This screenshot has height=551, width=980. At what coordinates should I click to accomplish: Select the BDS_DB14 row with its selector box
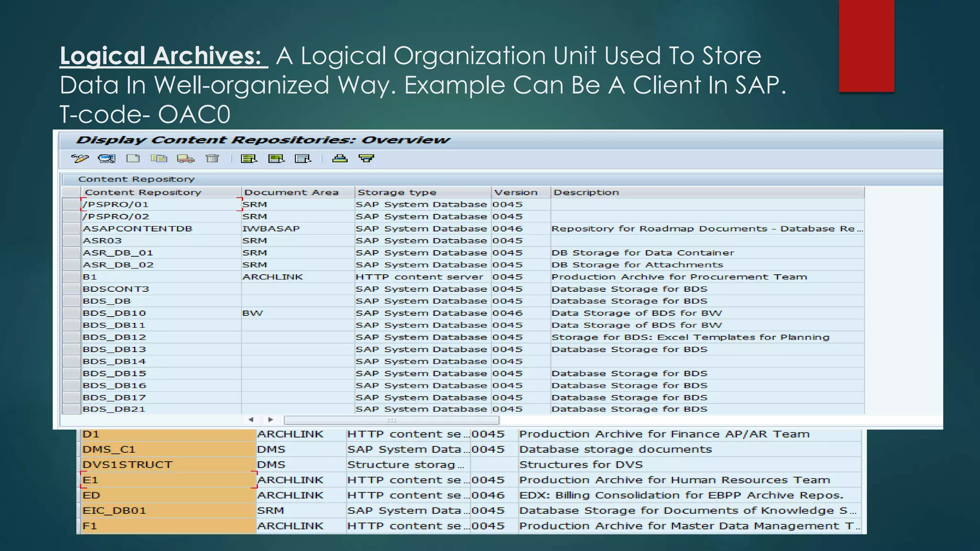(71, 361)
